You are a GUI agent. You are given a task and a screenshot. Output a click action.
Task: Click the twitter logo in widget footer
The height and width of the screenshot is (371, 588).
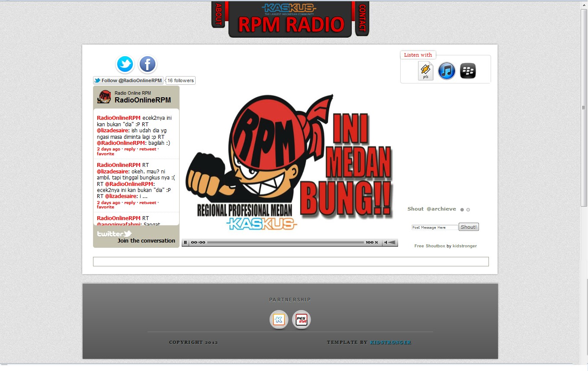pos(114,234)
